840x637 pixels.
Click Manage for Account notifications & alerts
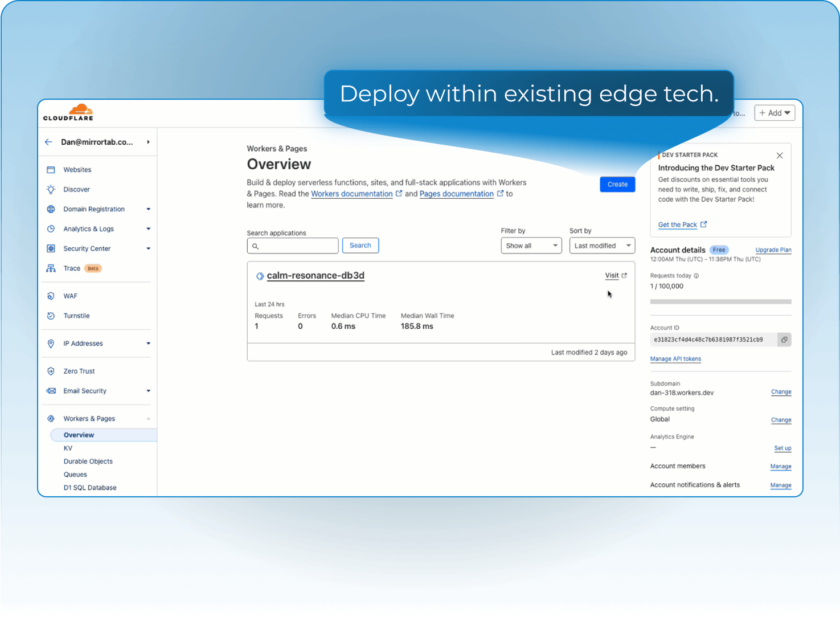tap(781, 485)
